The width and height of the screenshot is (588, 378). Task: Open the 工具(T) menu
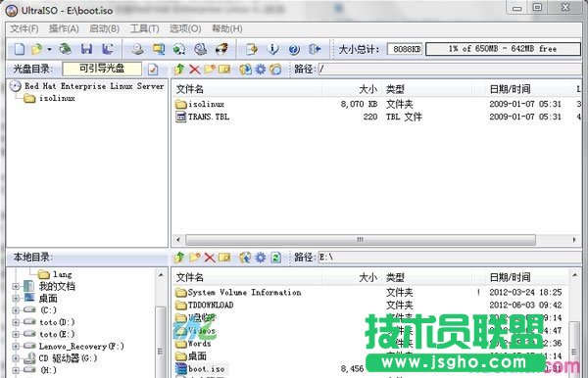pyautogui.click(x=144, y=28)
